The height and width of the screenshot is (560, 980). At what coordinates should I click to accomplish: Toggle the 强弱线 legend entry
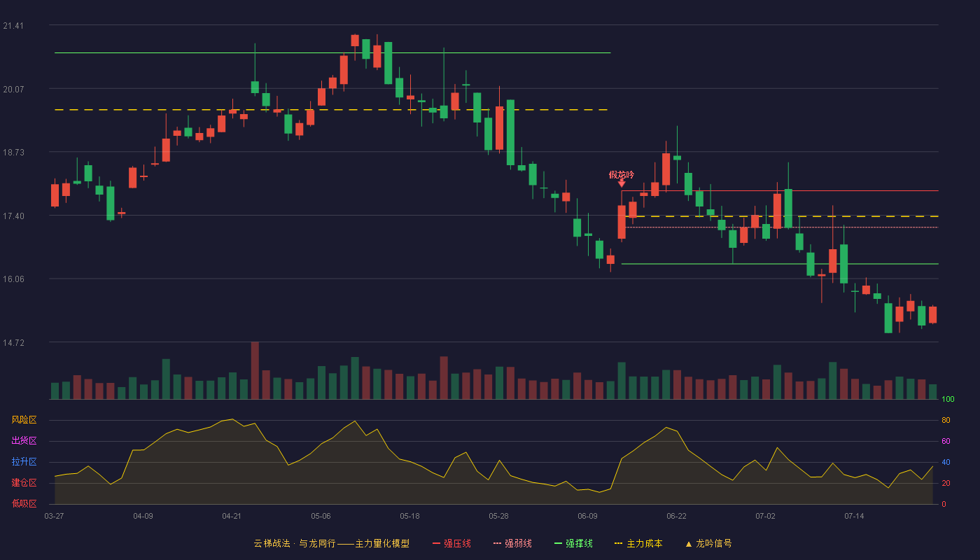tap(512, 543)
